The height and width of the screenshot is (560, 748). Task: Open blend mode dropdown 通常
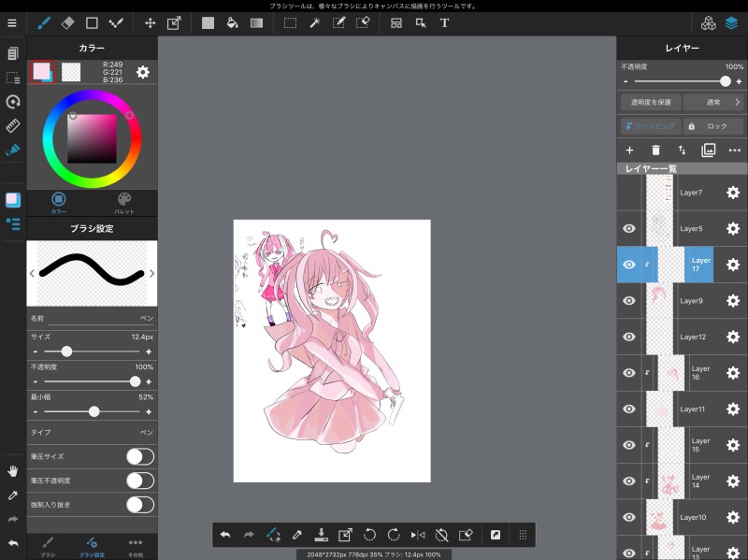tap(713, 102)
